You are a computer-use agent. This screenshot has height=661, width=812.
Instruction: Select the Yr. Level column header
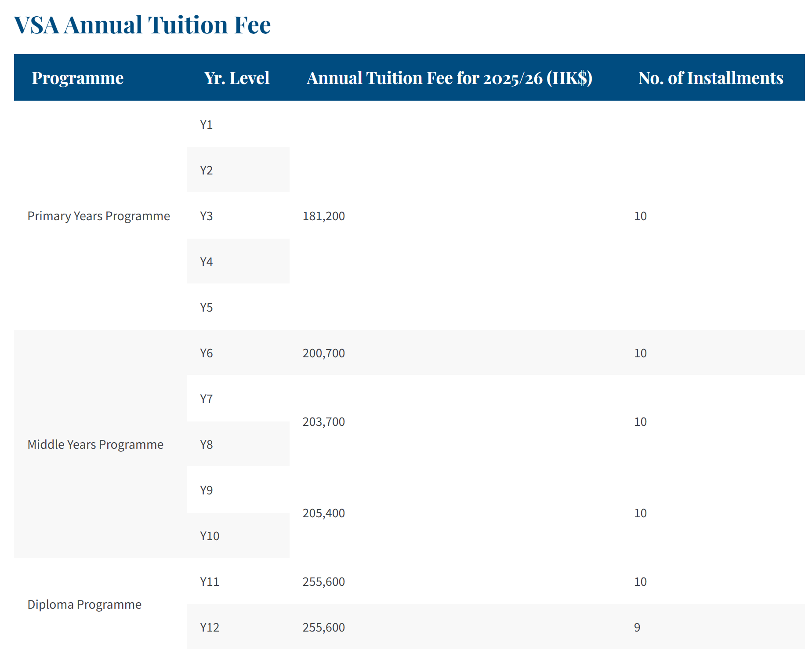[x=237, y=78]
